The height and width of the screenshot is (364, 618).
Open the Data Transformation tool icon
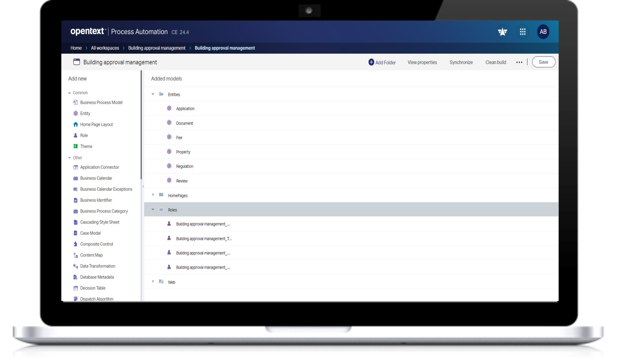click(x=75, y=266)
